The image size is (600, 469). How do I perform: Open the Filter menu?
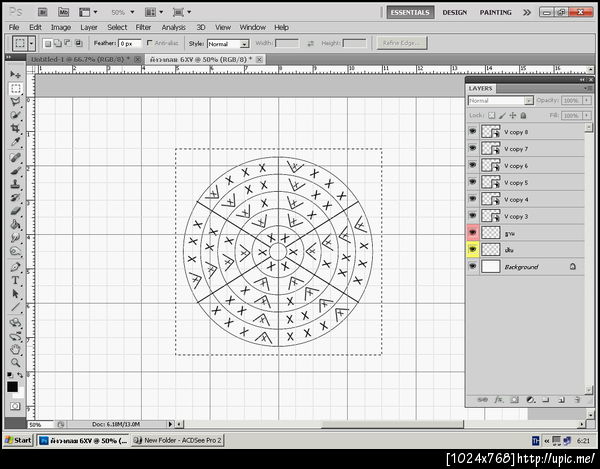(143, 27)
